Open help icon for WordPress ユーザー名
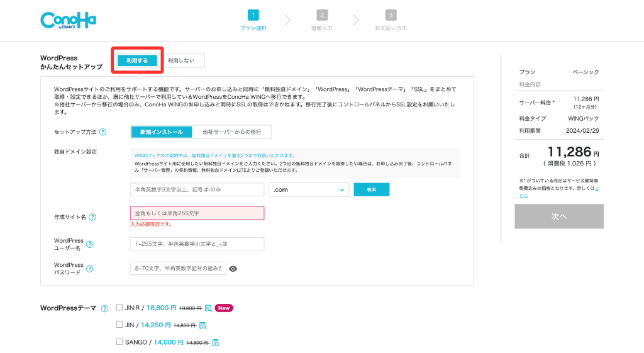Screen dimensions: 644x353 (89, 244)
